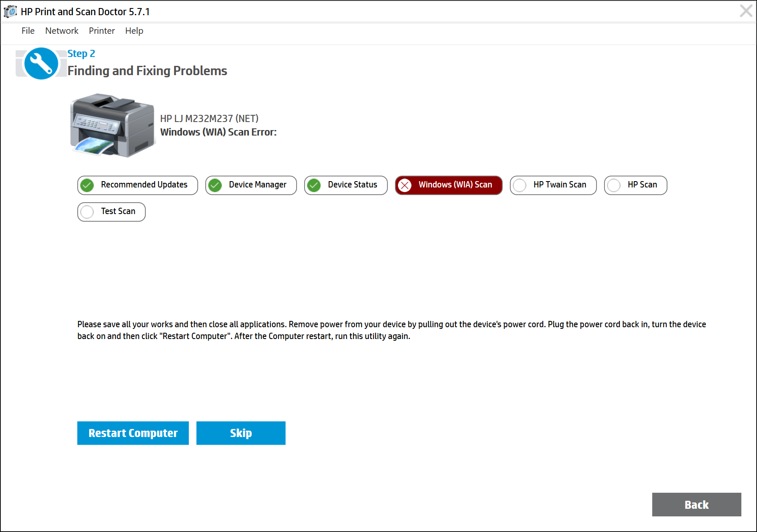Image resolution: width=757 pixels, height=532 pixels.
Task: Click the red X icon on Windows (WIA) Scan
Action: tap(406, 185)
